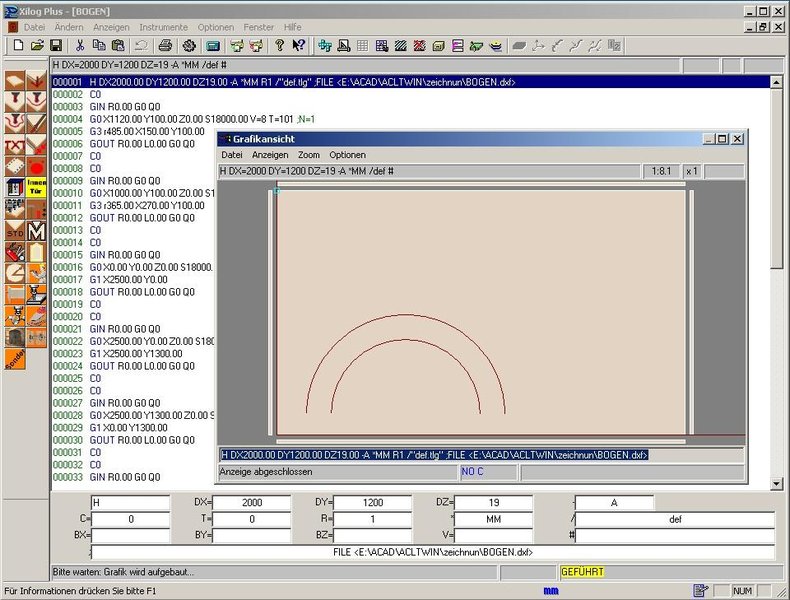Select the circle sector sidebar icon

point(15,273)
